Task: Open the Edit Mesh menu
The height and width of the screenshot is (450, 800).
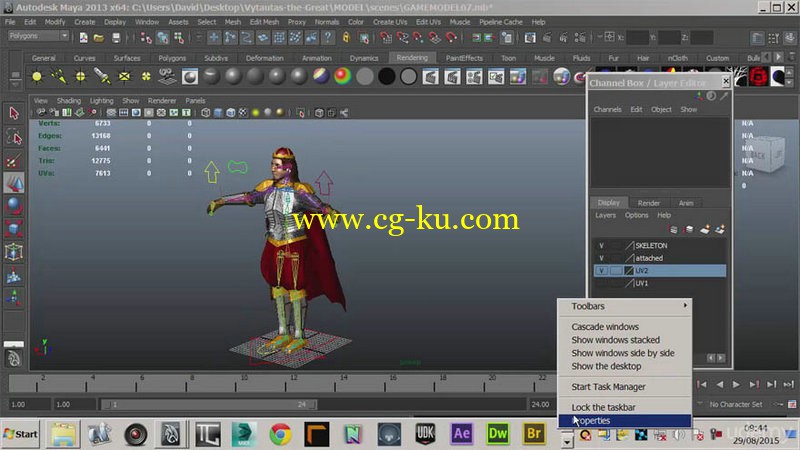Action: 264,22
